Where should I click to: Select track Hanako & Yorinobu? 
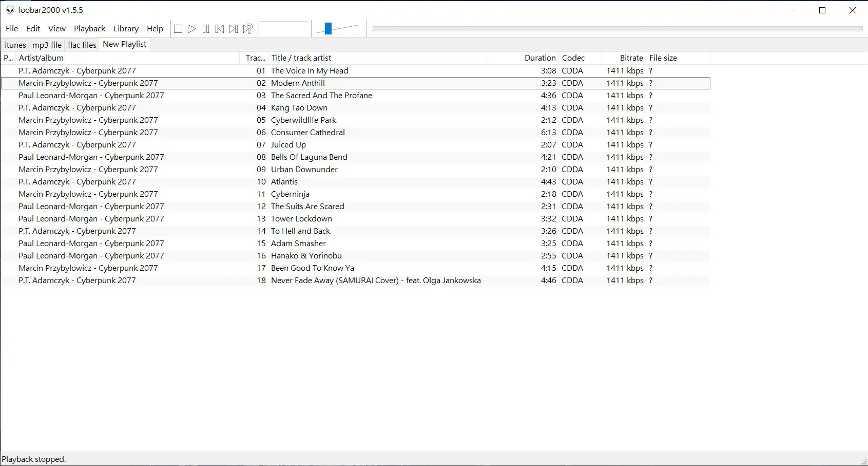coord(356,256)
